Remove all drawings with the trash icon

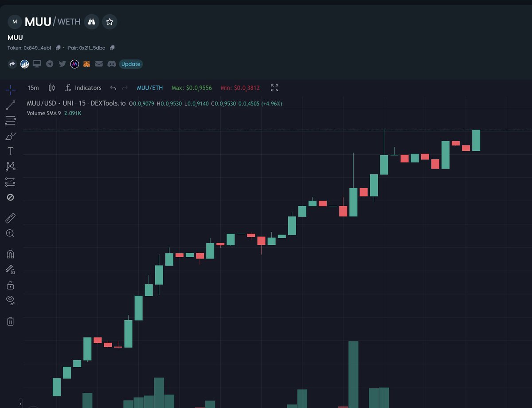point(11,321)
